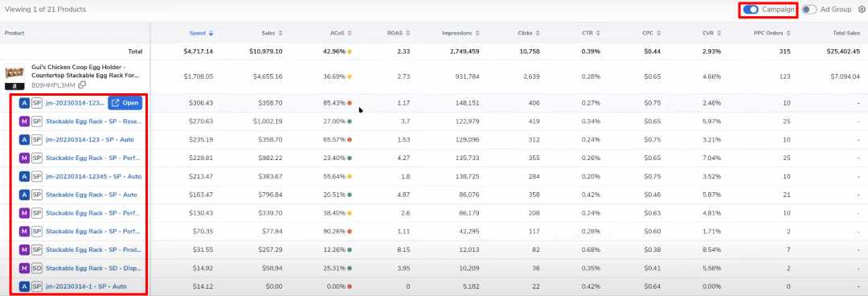Open table settings gear icon
The height and width of the screenshot is (296, 868).
pyautogui.click(x=862, y=10)
